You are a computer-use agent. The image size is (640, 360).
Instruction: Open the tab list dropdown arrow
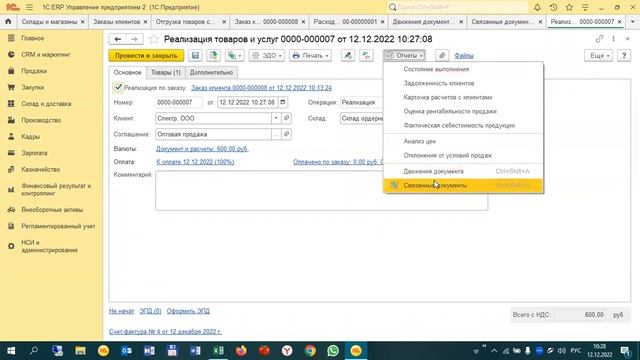[x=633, y=21]
